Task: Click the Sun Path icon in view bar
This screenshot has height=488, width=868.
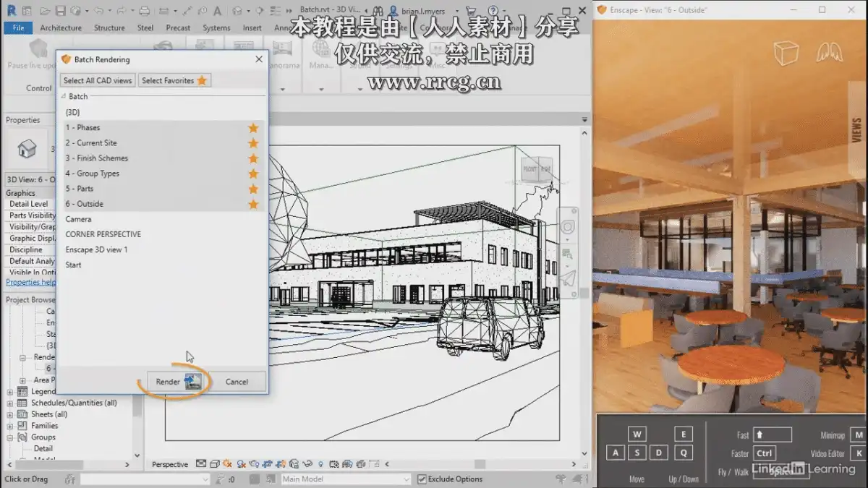Action: tap(228, 465)
